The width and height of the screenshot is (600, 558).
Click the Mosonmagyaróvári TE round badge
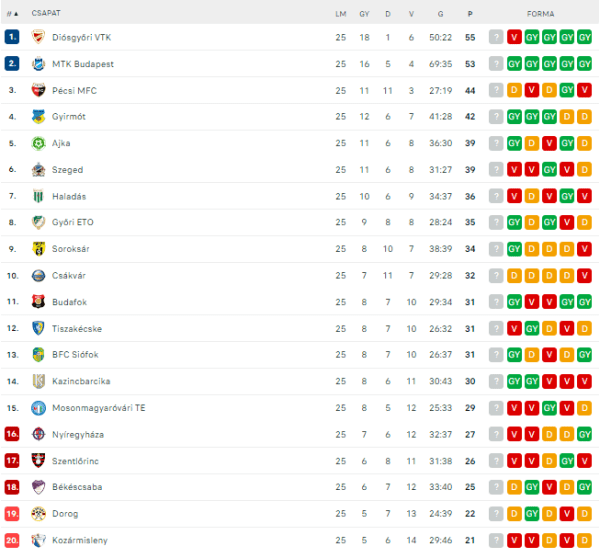(38, 408)
